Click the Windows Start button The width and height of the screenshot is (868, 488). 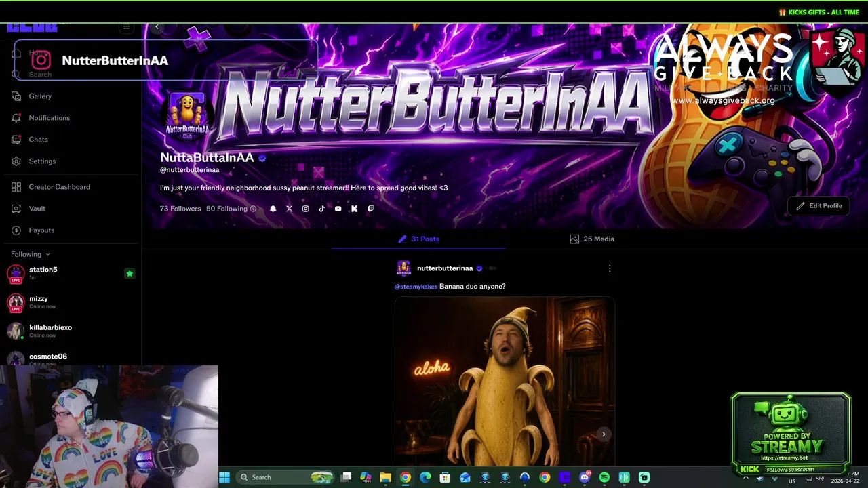pos(224,477)
